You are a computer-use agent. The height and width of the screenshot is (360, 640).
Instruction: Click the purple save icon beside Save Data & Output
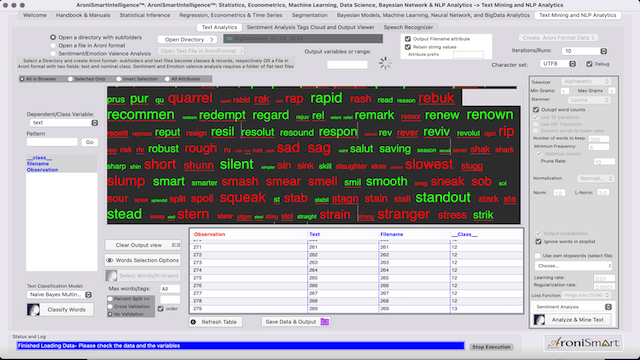pos(324,322)
